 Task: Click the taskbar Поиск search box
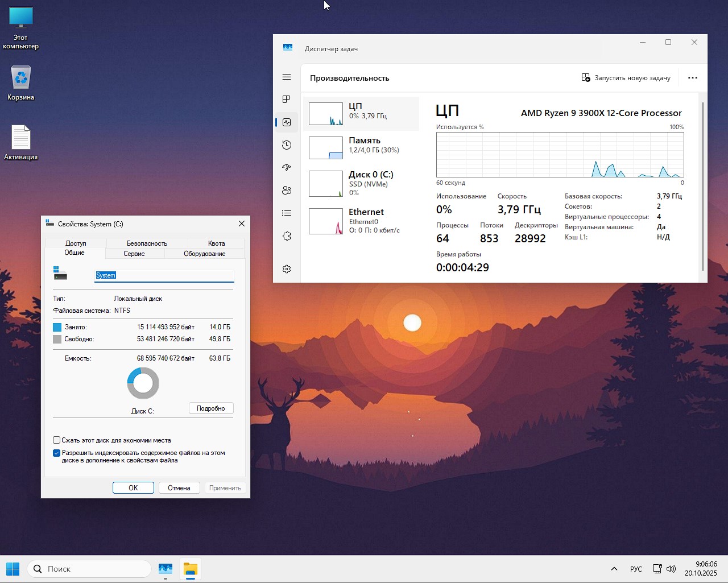(89, 569)
